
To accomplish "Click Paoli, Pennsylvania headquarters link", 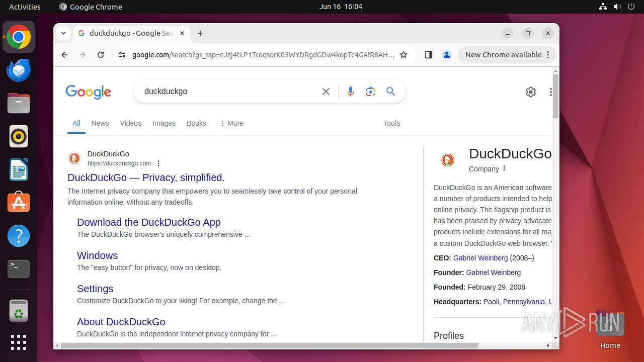I will (x=518, y=302).
